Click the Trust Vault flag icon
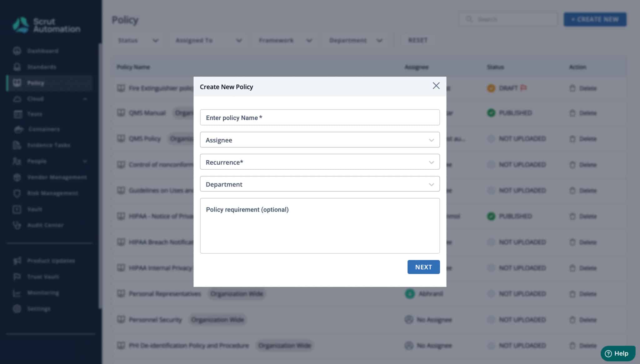The height and width of the screenshot is (364, 640). [x=17, y=277]
